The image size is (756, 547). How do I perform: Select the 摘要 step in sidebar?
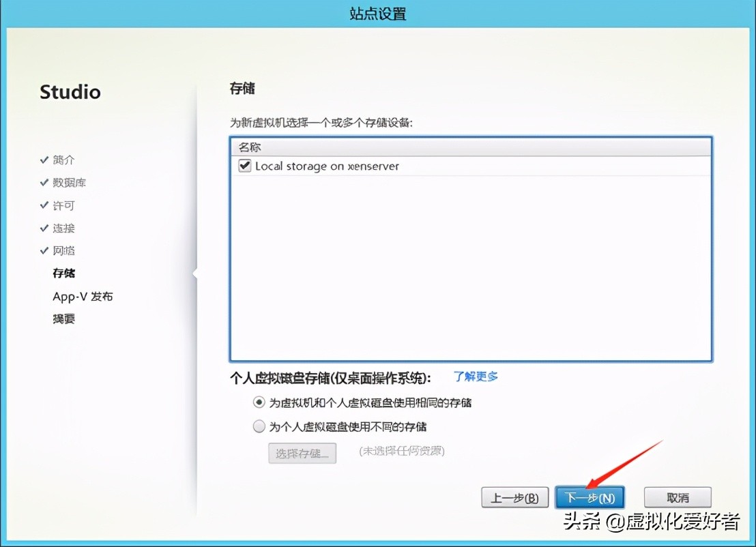coord(63,319)
